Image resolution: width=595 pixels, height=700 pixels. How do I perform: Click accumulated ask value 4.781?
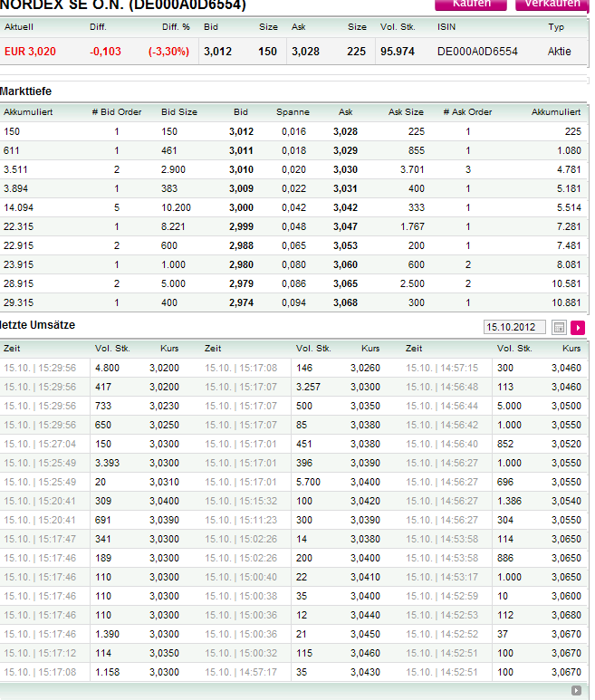click(x=569, y=169)
